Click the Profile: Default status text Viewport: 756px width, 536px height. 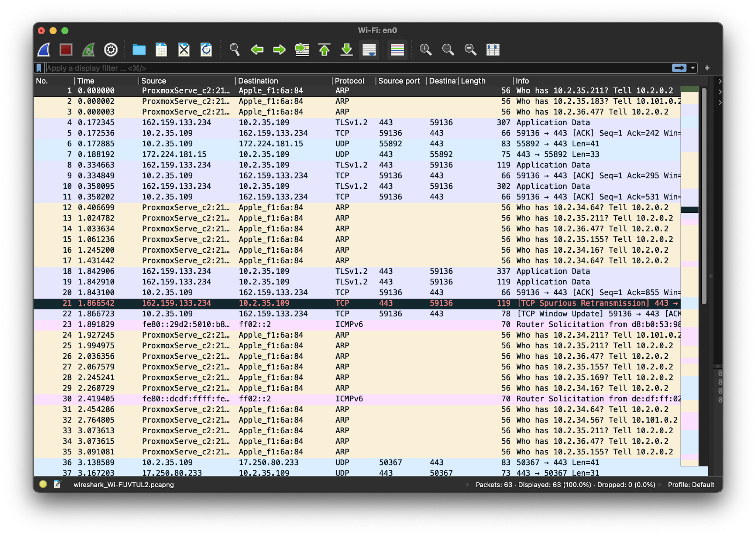[x=691, y=485]
